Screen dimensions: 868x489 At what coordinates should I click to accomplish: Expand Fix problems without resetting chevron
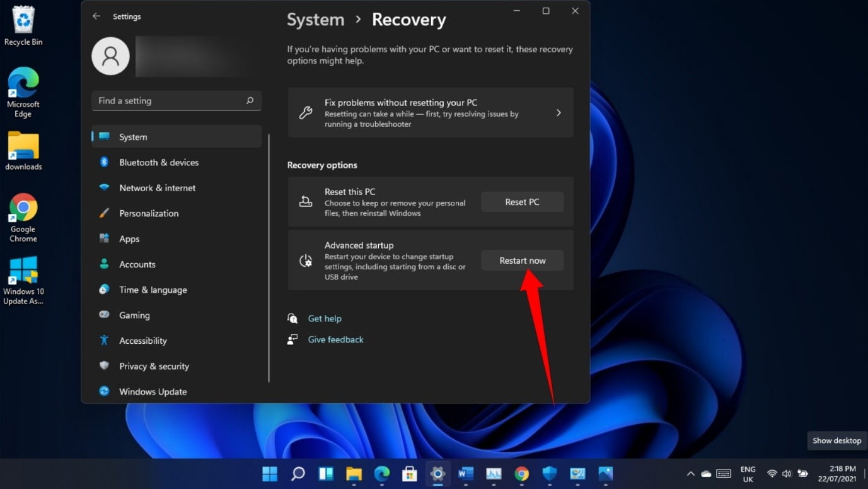(x=558, y=113)
